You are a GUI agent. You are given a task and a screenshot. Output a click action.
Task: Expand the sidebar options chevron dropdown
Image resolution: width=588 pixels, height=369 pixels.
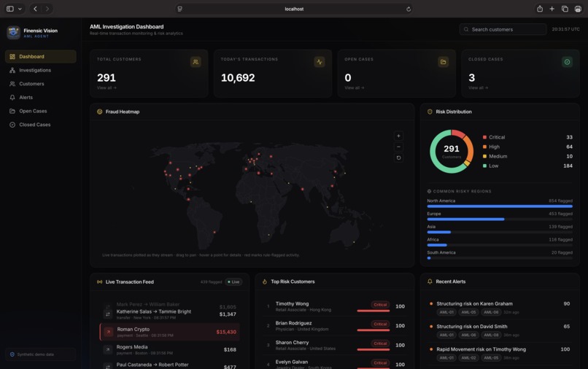20,9
